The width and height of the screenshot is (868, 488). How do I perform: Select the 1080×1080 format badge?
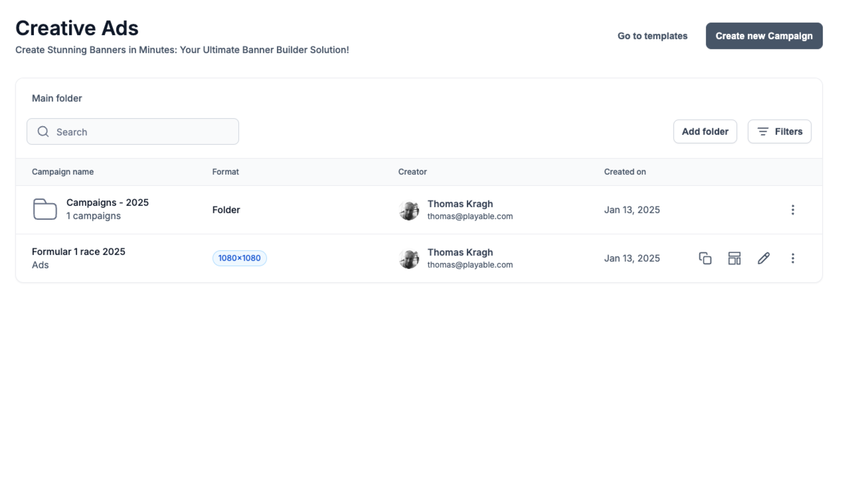[239, 258]
